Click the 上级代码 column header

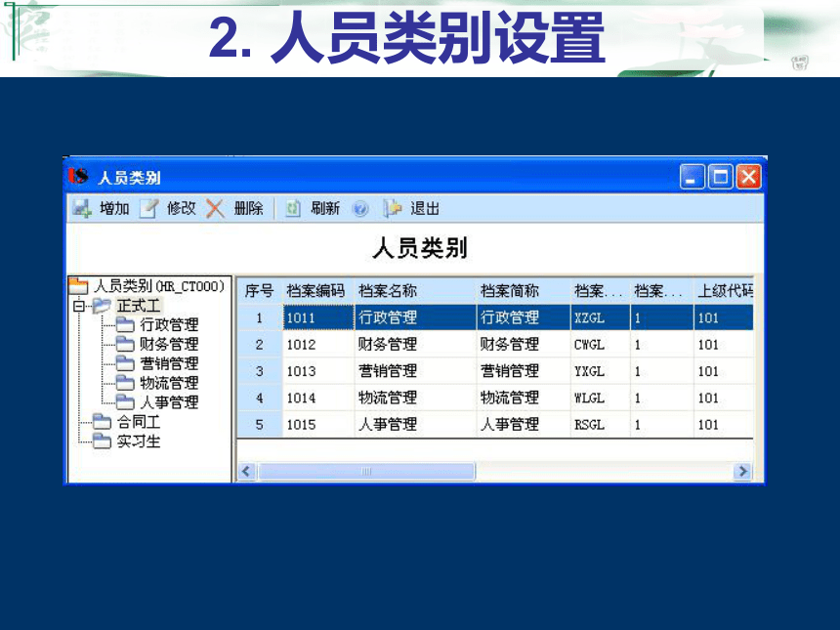pyautogui.click(x=723, y=291)
